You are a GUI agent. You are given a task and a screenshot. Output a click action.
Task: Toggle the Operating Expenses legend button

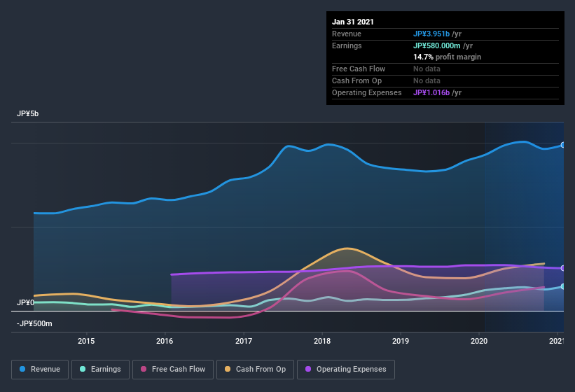[346, 370]
